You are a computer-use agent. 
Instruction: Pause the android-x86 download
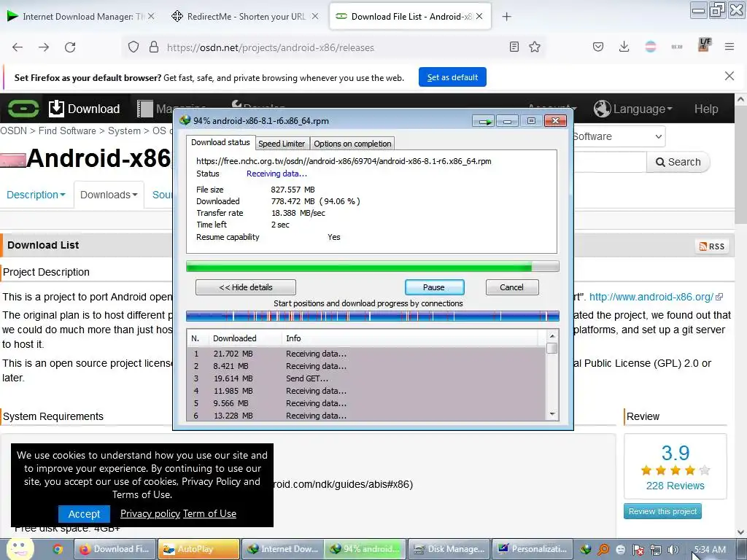434,287
